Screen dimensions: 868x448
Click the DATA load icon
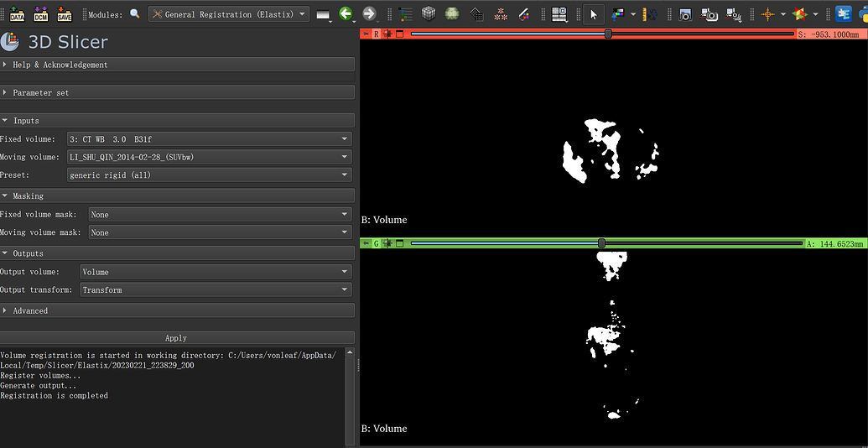coord(17,14)
